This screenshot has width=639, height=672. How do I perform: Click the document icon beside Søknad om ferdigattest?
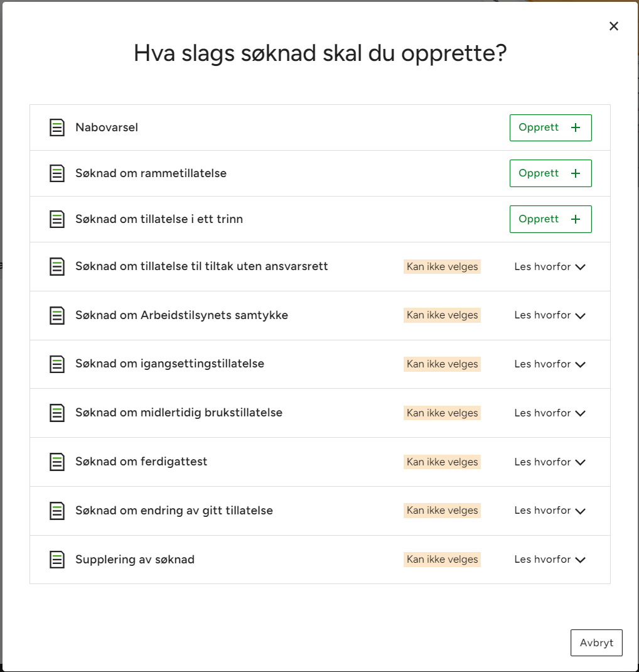click(x=57, y=462)
